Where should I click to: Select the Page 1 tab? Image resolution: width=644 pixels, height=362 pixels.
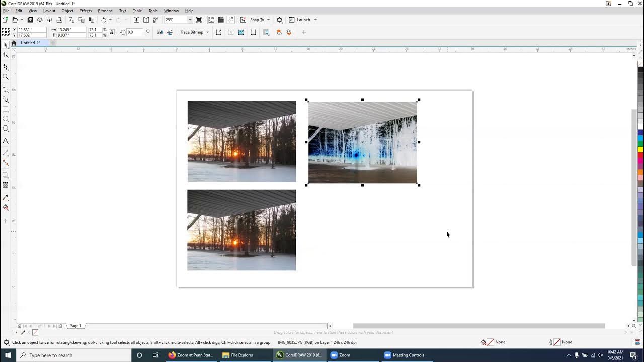click(75, 326)
